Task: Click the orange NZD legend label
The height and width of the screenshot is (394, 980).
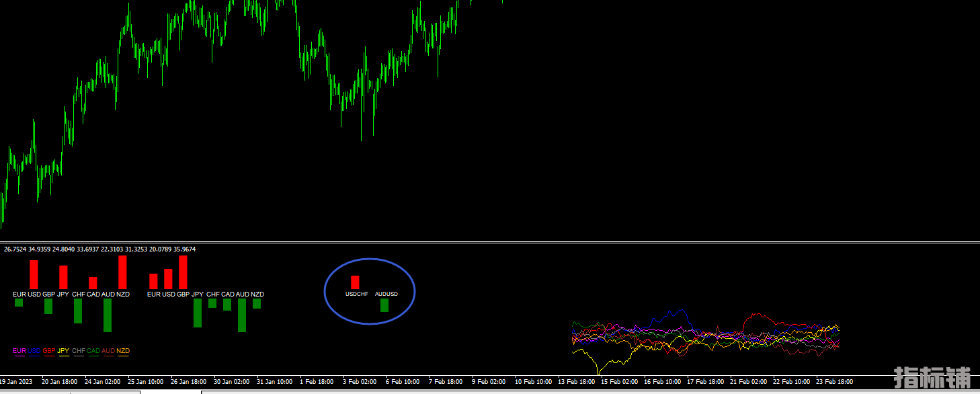Action: 123,351
